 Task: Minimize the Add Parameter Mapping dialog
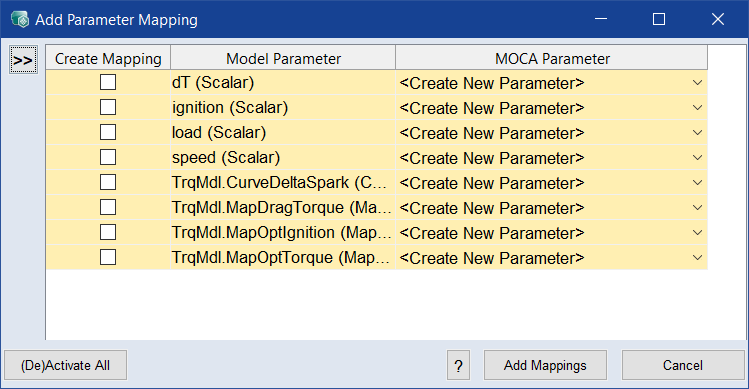[601, 19]
